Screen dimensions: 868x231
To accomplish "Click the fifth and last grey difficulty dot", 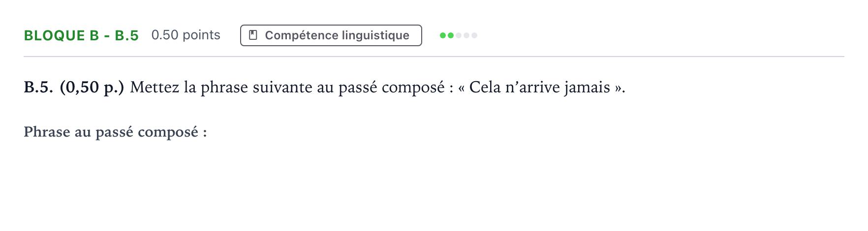I will click(x=474, y=35).
